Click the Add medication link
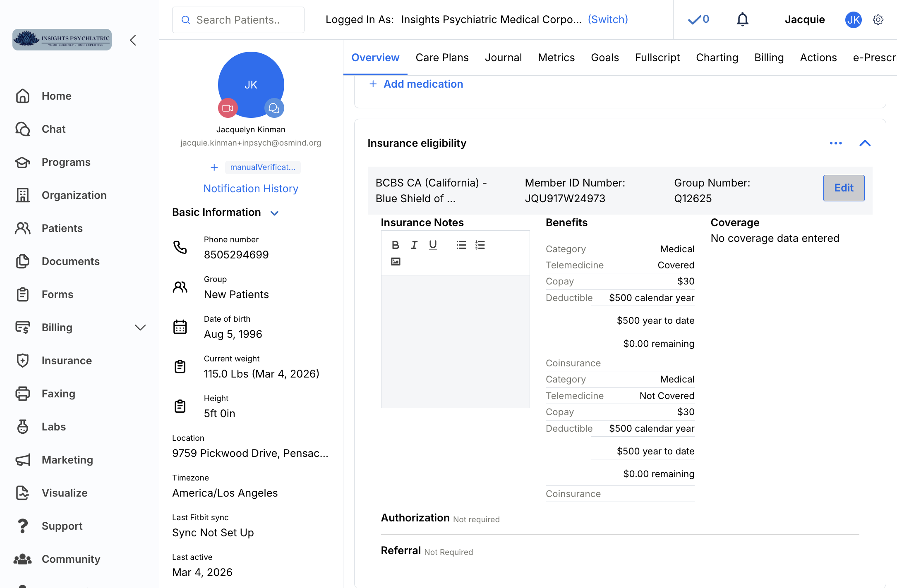Screen dimensions: 897x588 tap(415, 84)
